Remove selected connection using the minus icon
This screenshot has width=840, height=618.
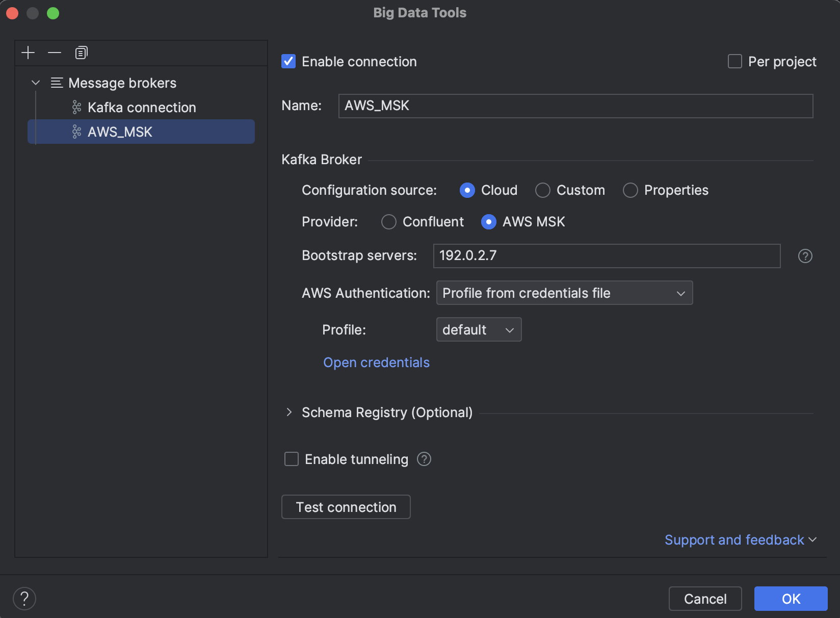click(x=55, y=53)
